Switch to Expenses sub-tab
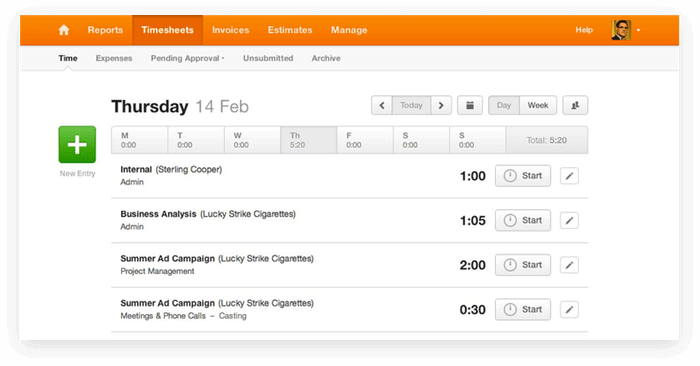This screenshot has width=700, height=366. coord(114,58)
